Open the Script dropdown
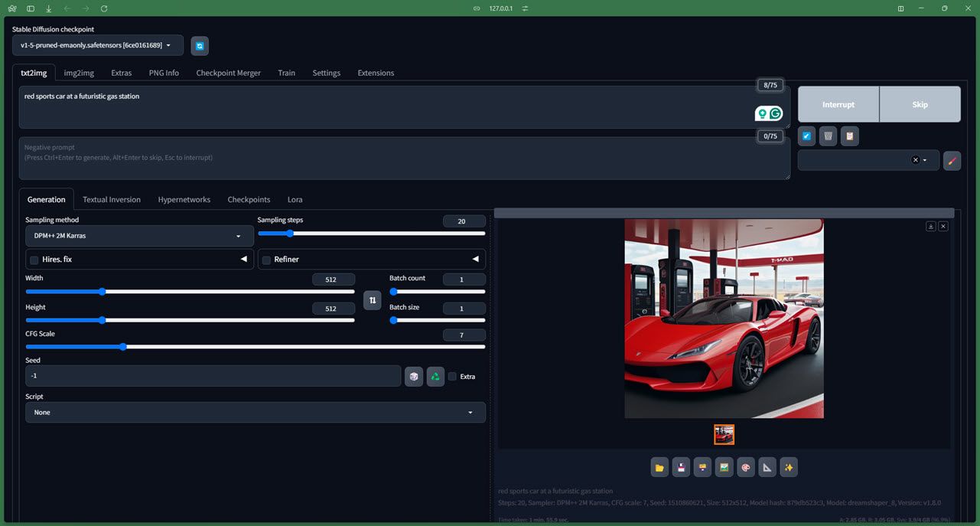This screenshot has height=526, width=980. [x=255, y=412]
